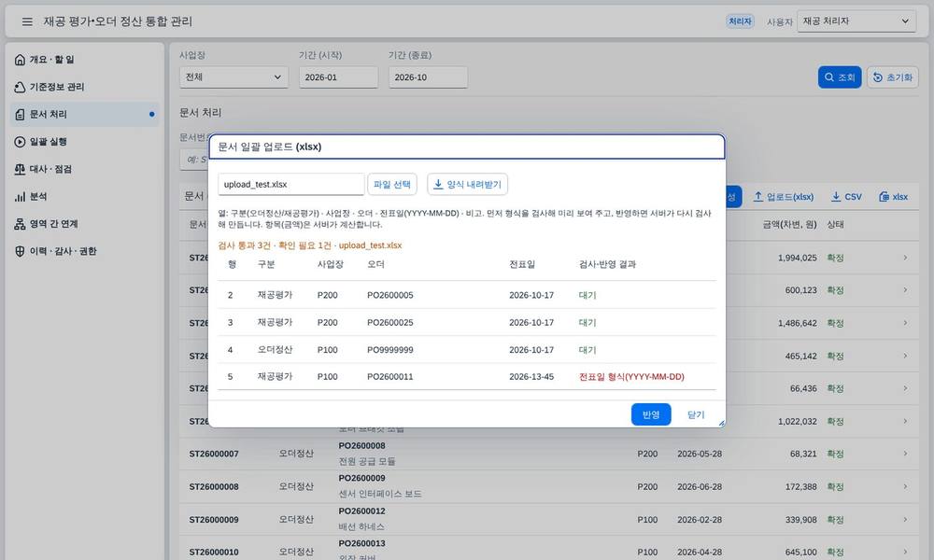Click 닫기 to close the upload dialog

click(696, 414)
